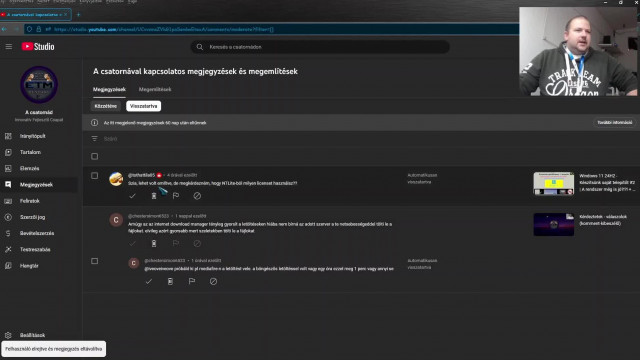The width and height of the screenshot is (640, 360).
Task: Report the reply comment with flag icon
Action: (192, 281)
